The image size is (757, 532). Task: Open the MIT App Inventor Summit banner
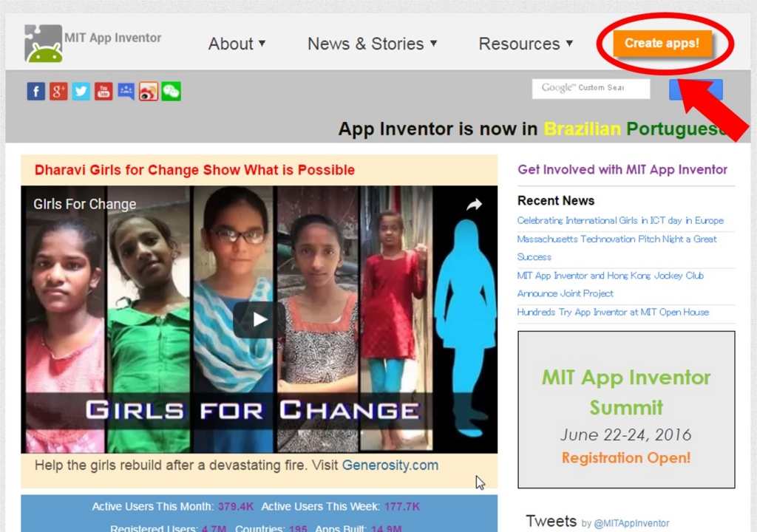click(x=626, y=409)
